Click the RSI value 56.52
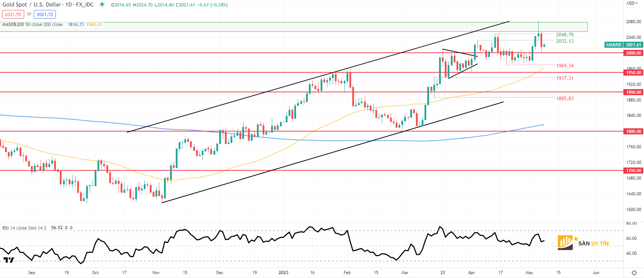 [x=57, y=228]
